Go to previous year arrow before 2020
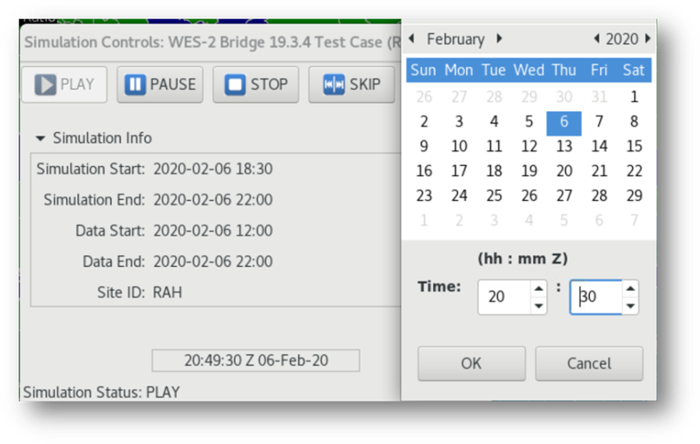This screenshot has width=700, height=444. [596, 39]
